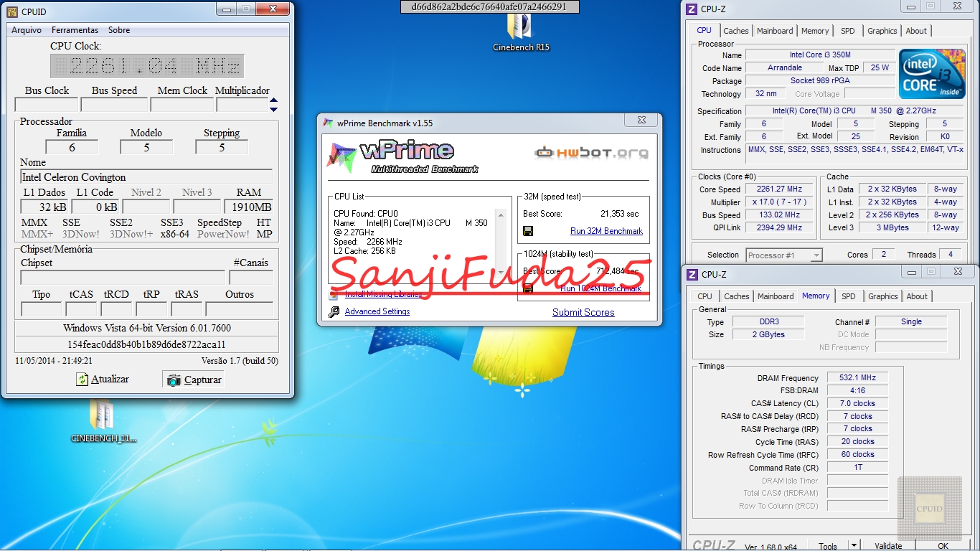Click the CPUID window title icon
The width and height of the screenshot is (980, 551).
tap(11, 12)
